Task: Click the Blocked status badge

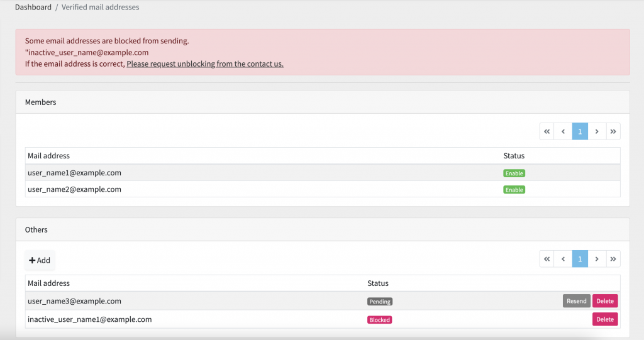Action: (379, 320)
